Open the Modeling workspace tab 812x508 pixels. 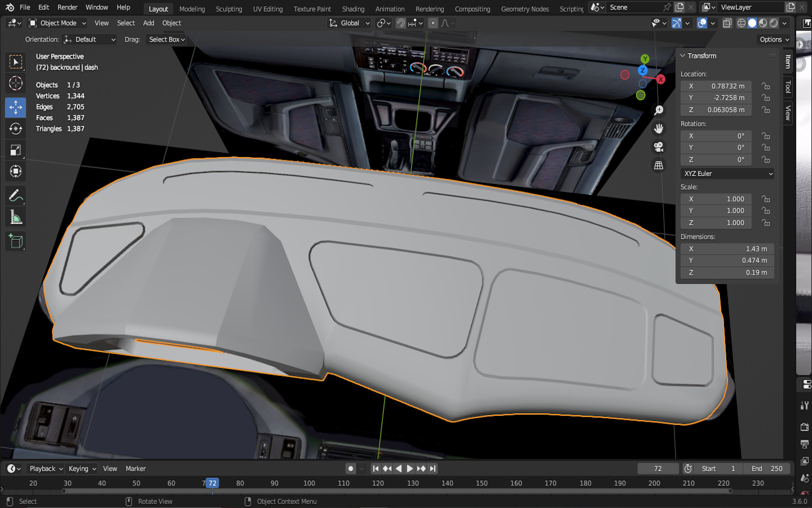[x=192, y=9]
